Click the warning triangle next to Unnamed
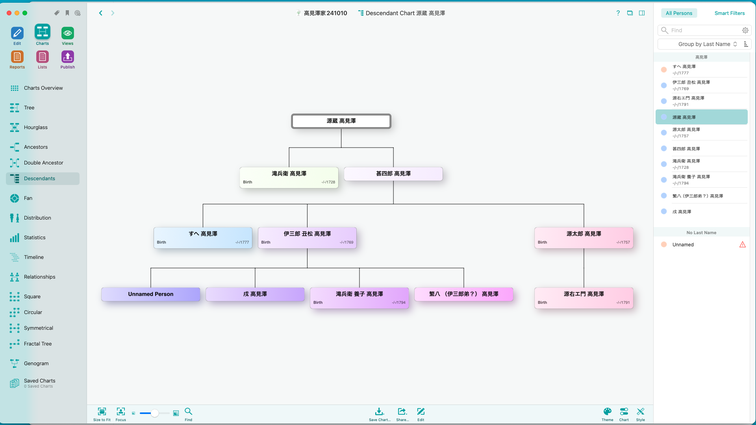Screen dimensions: 756x425 [x=742, y=245]
